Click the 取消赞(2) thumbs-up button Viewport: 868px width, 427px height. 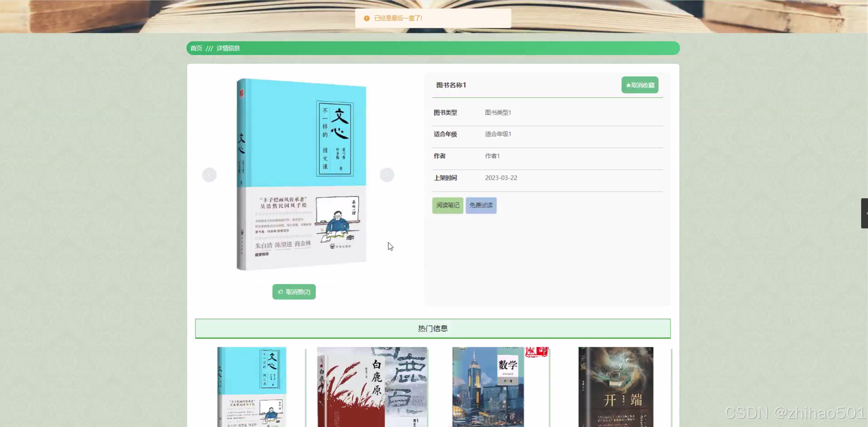(x=294, y=292)
